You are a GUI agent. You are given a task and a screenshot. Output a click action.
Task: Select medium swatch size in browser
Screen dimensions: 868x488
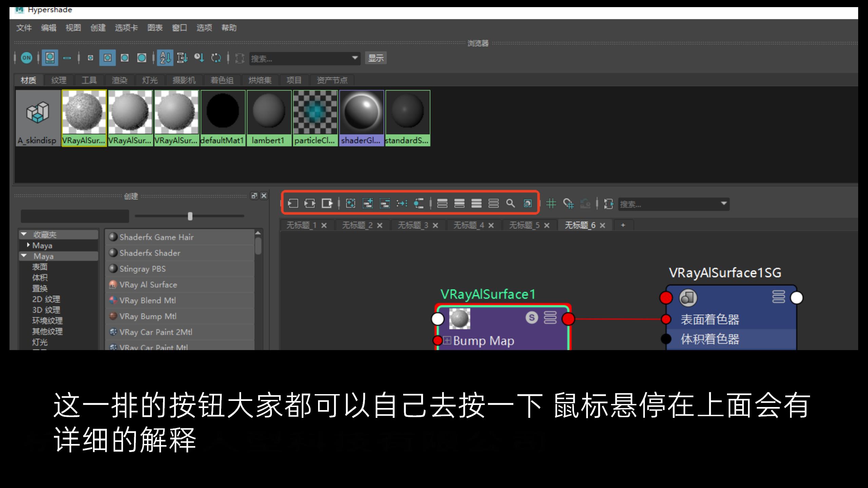tap(107, 58)
